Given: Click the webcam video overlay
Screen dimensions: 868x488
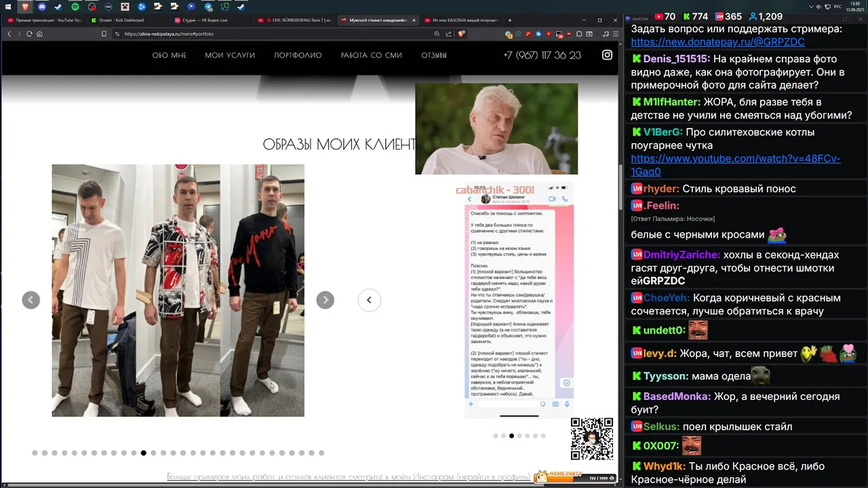Looking at the screenshot, I should pyautogui.click(x=496, y=129).
